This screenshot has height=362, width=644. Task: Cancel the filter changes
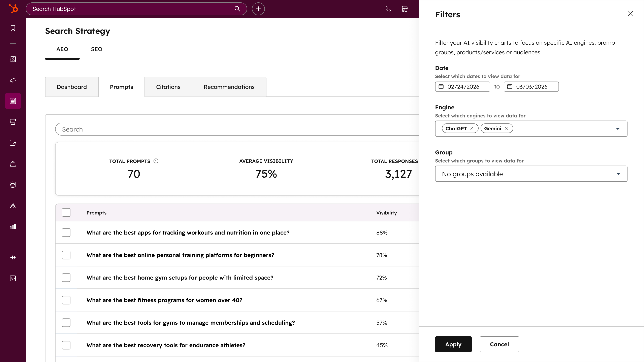499,344
